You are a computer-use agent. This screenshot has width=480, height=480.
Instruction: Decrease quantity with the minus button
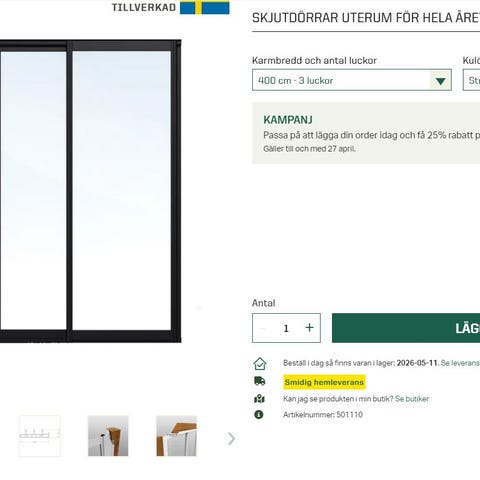262,328
